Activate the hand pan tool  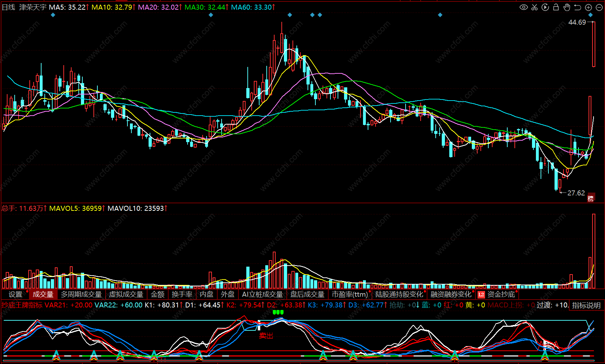pos(567,7)
